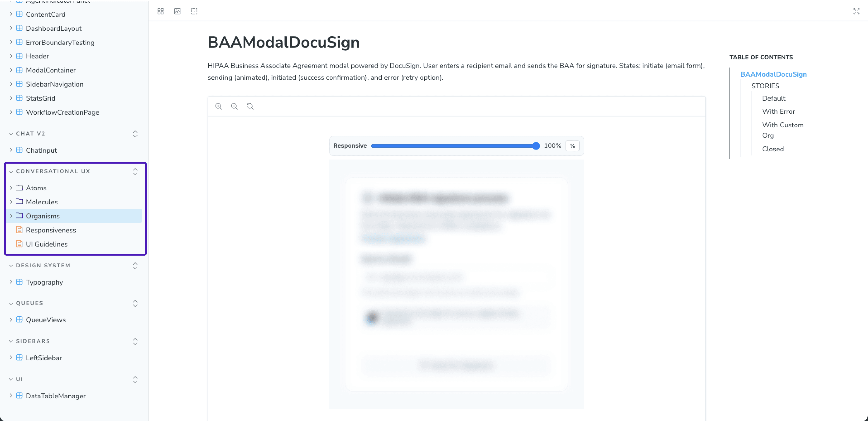Go to the Closed story link
The width and height of the screenshot is (868, 421).
pos(773,149)
